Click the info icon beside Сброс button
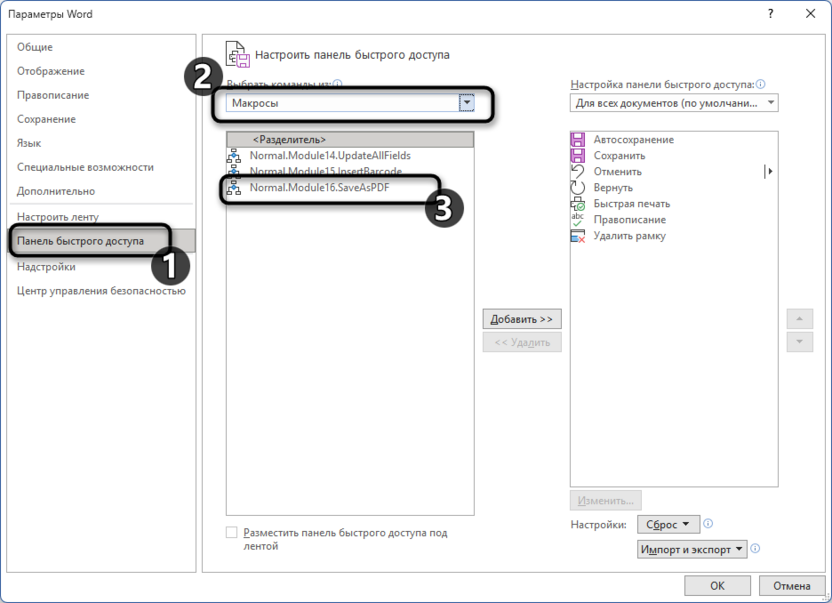832x603 pixels. [x=708, y=524]
